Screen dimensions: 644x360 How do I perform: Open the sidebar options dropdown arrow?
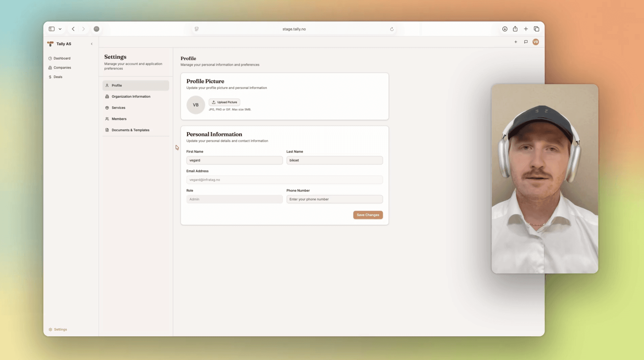60,29
